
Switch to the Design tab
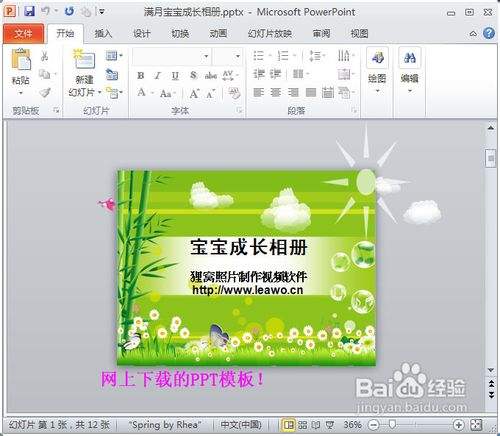[x=142, y=34]
